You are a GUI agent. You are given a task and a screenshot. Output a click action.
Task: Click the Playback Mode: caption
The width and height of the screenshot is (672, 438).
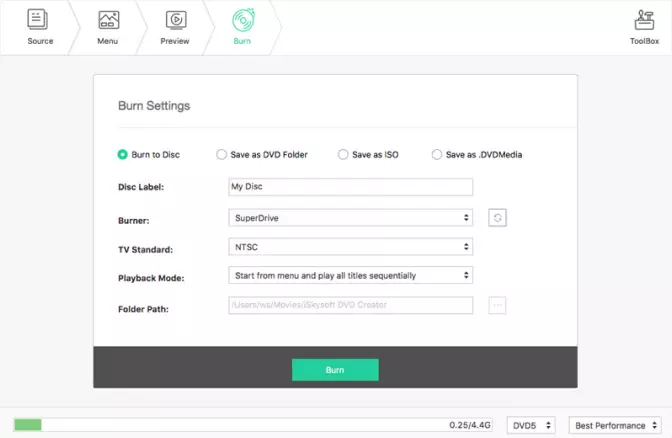click(x=151, y=278)
